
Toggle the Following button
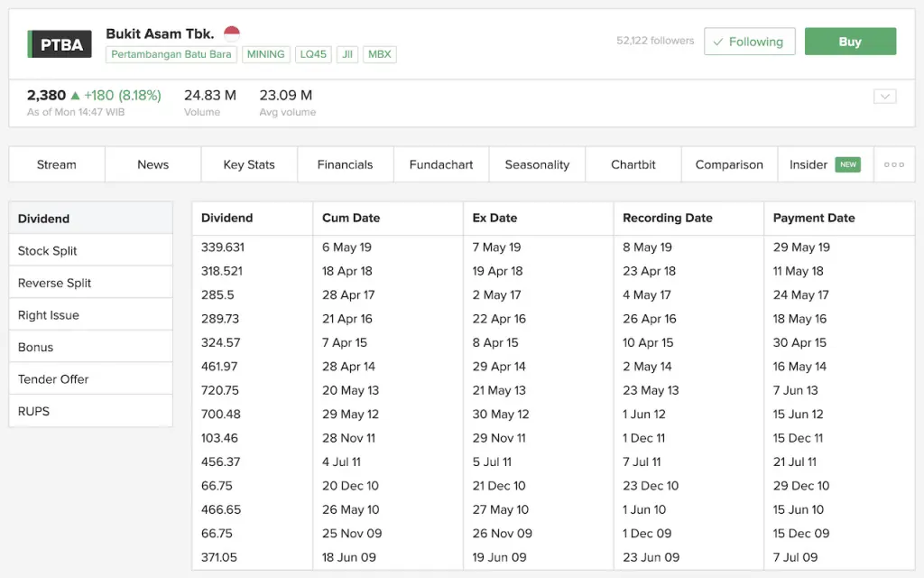point(749,42)
